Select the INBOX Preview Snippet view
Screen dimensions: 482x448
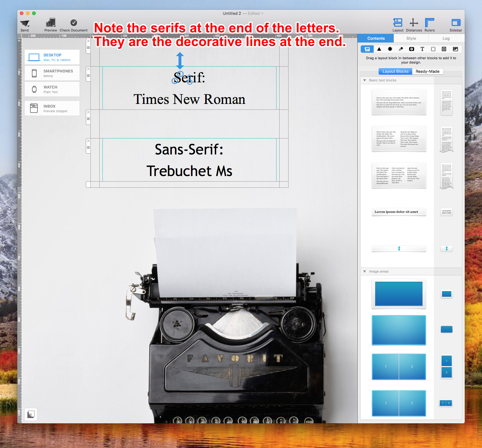[52, 108]
